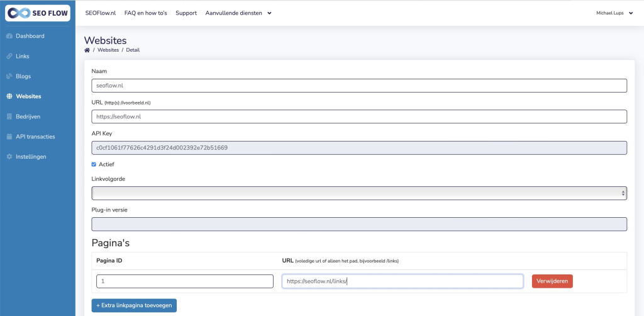The image size is (644, 316).
Task: Toggle the Actief checkbox
Action: click(94, 164)
